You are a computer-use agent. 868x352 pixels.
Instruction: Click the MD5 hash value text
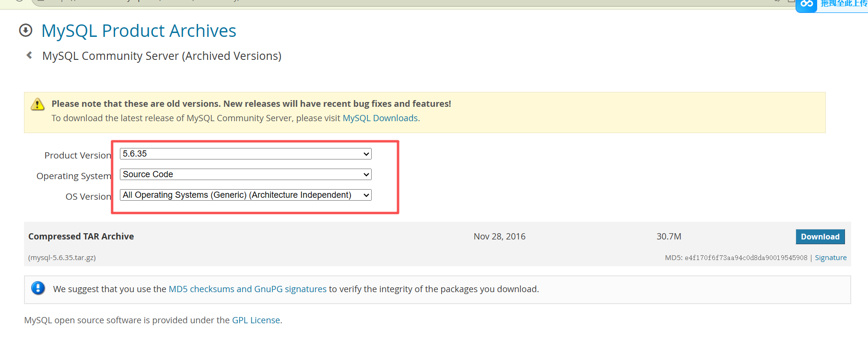tap(746, 258)
